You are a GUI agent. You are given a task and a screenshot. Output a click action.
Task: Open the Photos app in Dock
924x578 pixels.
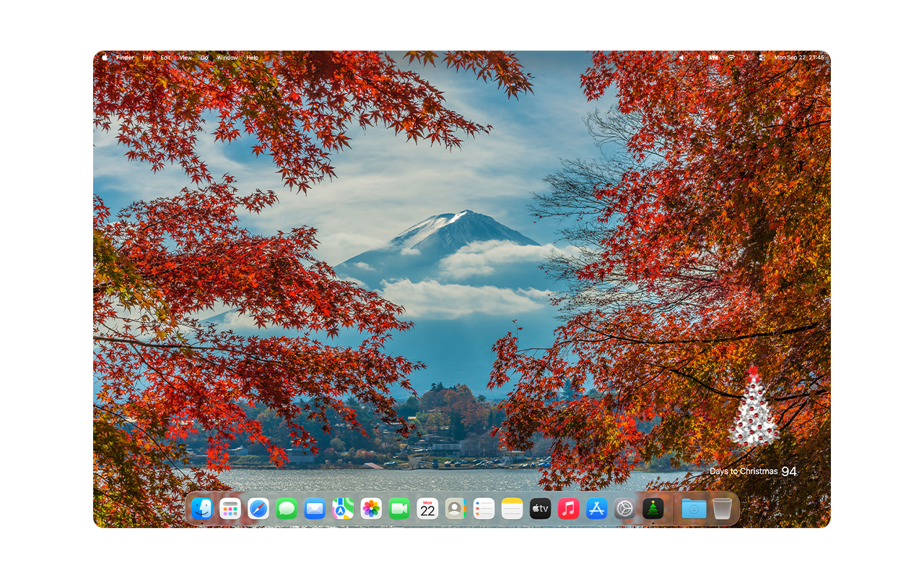(x=371, y=509)
